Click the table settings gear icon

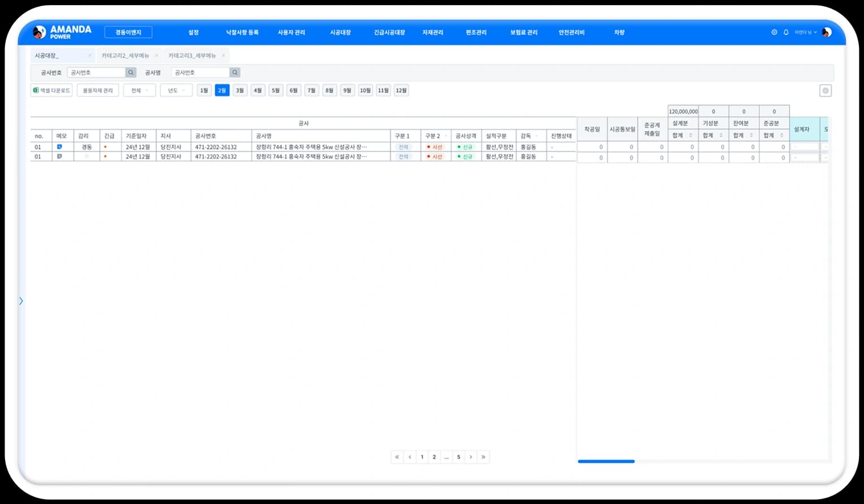pyautogui.click(x=825, y=91)
